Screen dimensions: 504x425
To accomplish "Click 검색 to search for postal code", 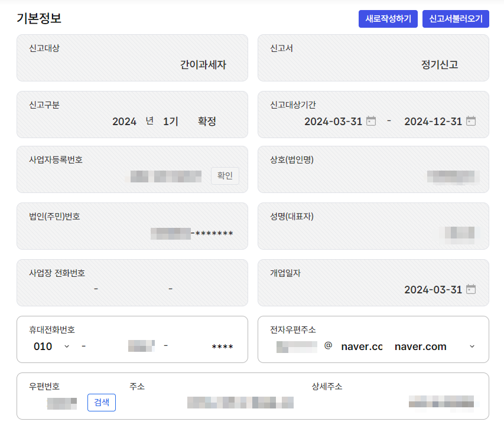I will (101, 403).
